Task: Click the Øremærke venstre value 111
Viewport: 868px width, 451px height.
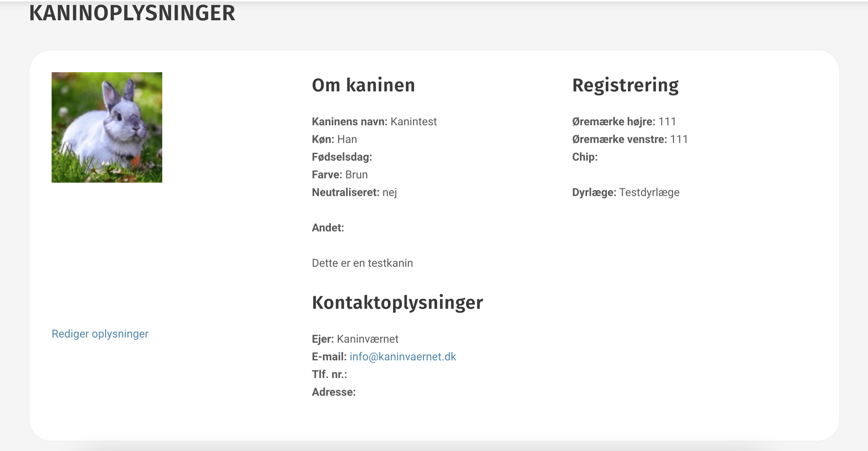Action: (x=679, y=139)
